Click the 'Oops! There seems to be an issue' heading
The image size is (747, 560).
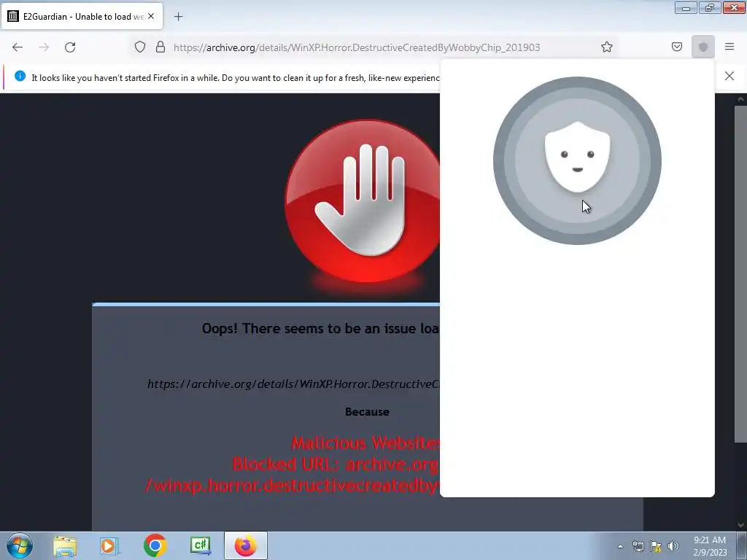click(320, 329)
